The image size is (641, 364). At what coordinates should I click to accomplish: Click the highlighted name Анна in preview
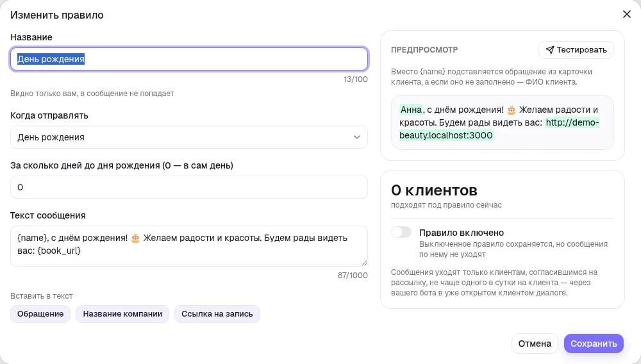point(411,110)
